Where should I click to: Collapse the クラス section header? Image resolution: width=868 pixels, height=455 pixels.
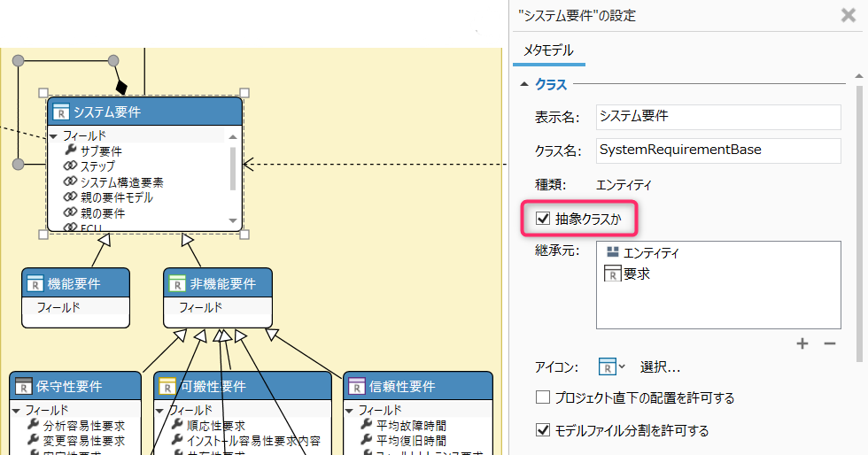coord(524,85)
